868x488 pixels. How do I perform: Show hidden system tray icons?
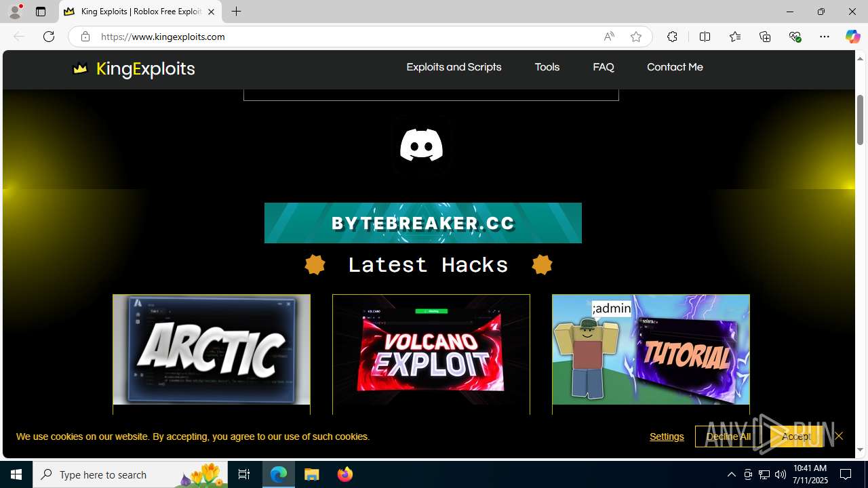click(731, 474)
